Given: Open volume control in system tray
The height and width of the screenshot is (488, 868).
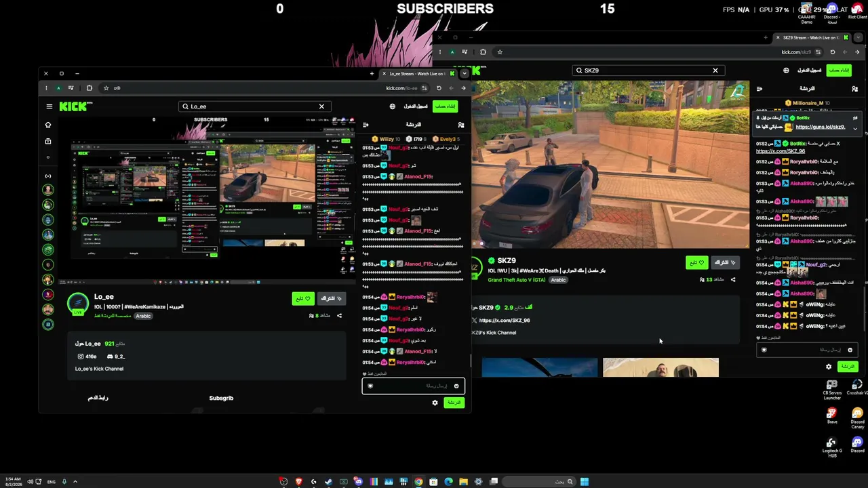Looking at the screenshot, I should tap(30, 482).
